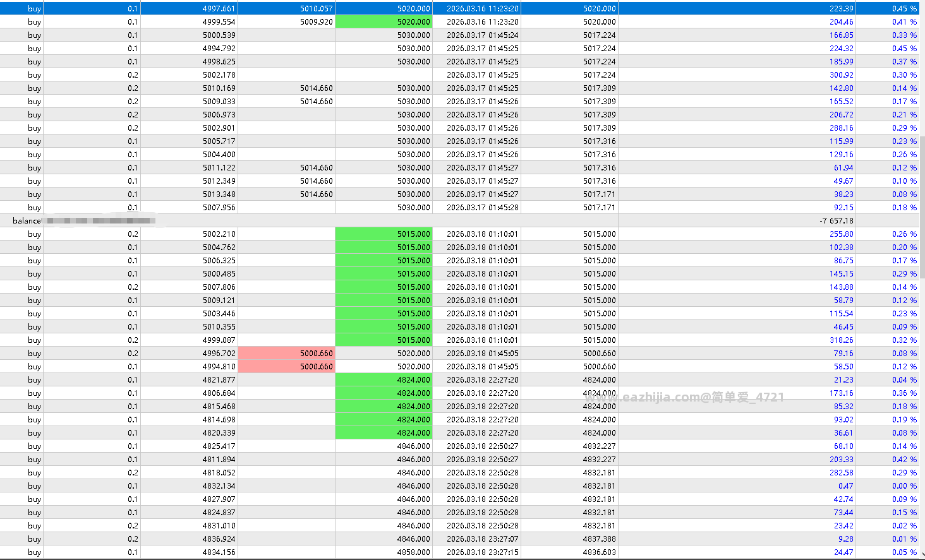Select the open price 5002.210
Viewport: 925px width, 560px height.
[219, 234]
